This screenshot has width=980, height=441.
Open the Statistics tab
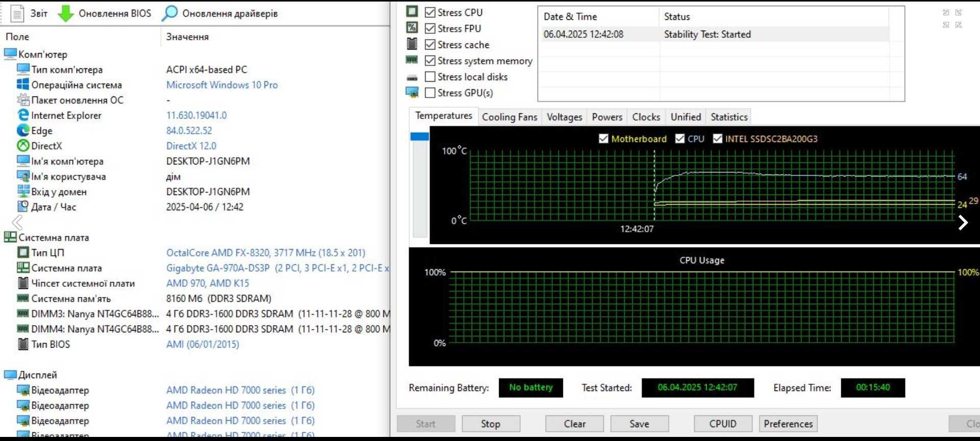(729, 117)
